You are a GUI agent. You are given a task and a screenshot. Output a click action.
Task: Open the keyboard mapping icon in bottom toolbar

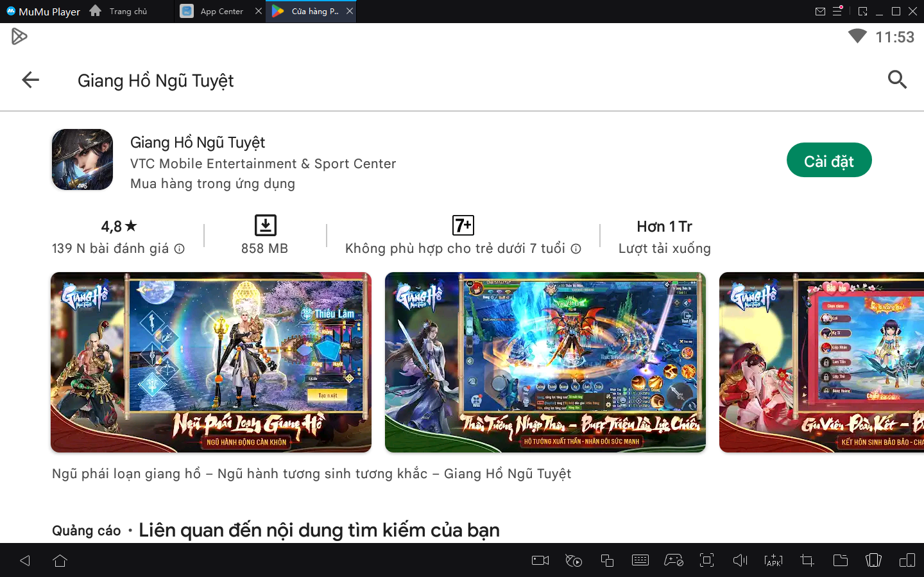pyautogui.click(x=640, y=560)
